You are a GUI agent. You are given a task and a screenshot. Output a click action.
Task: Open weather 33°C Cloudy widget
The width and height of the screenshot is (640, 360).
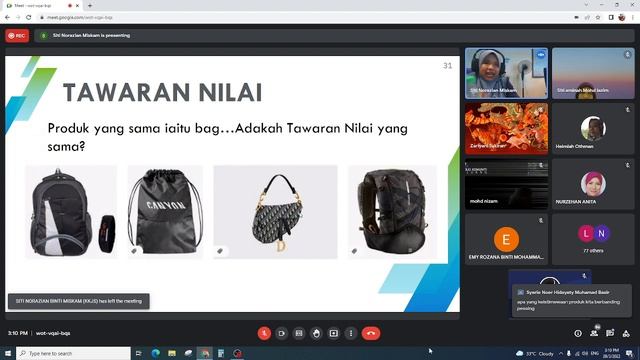tap(535, 353)
